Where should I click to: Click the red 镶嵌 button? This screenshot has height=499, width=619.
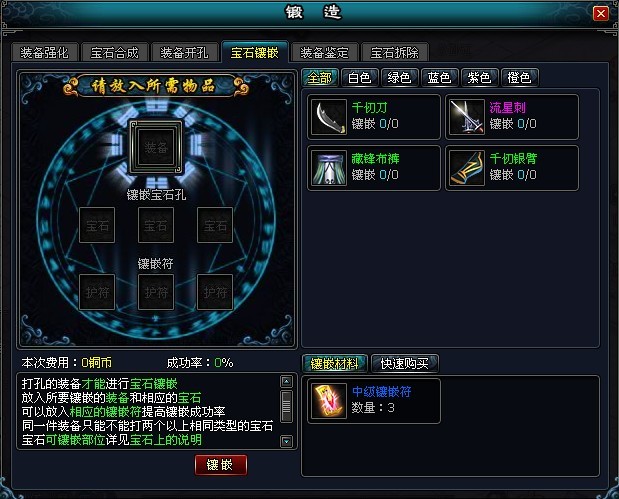pos(221,465)
